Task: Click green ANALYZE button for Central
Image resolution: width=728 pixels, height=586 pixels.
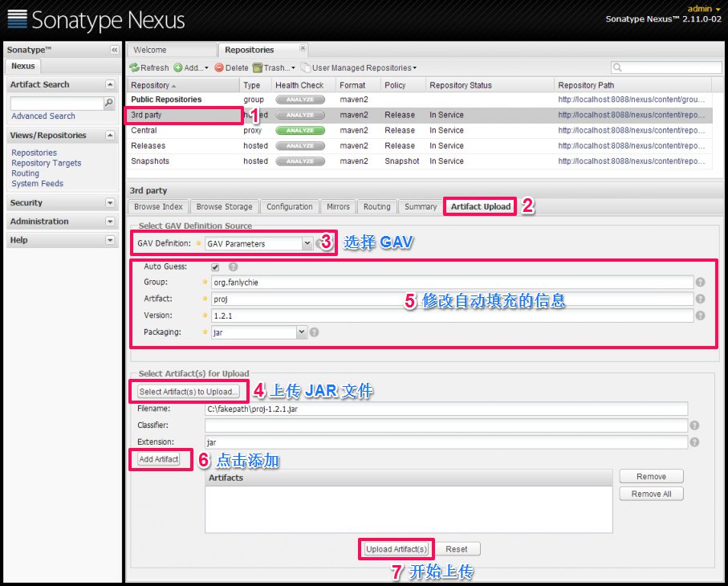Action: (x=300, y=131)
